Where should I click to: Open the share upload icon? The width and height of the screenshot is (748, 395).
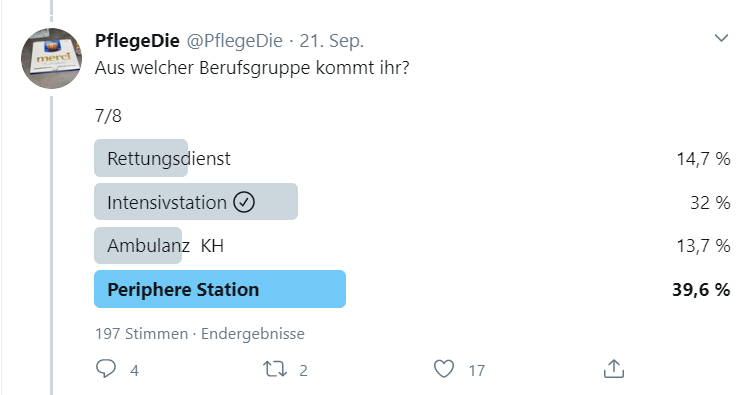coord(613,369)
